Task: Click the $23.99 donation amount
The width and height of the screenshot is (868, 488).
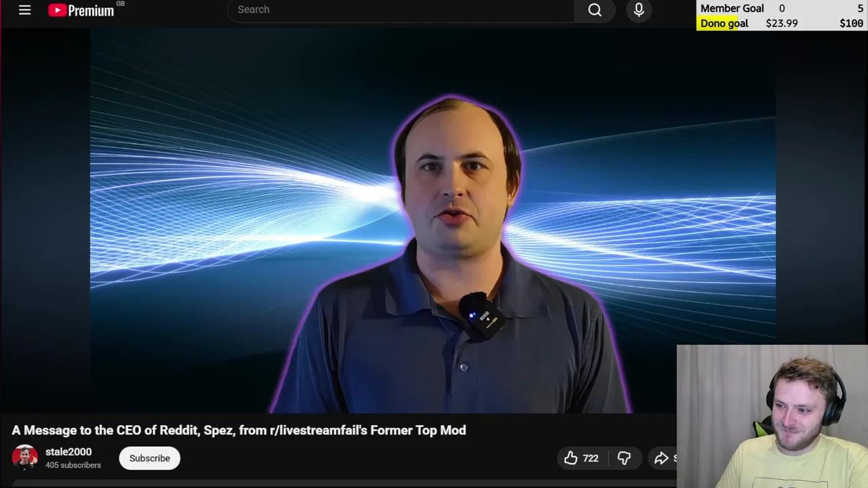Action: click(781, 23)
